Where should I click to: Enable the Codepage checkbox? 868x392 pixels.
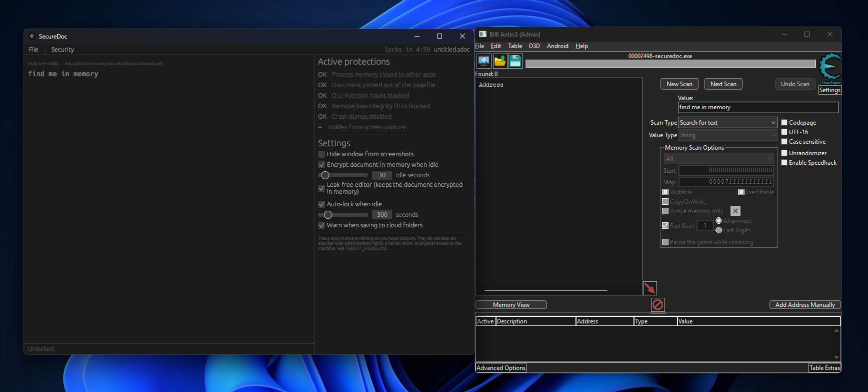click(x=784, y=123)
